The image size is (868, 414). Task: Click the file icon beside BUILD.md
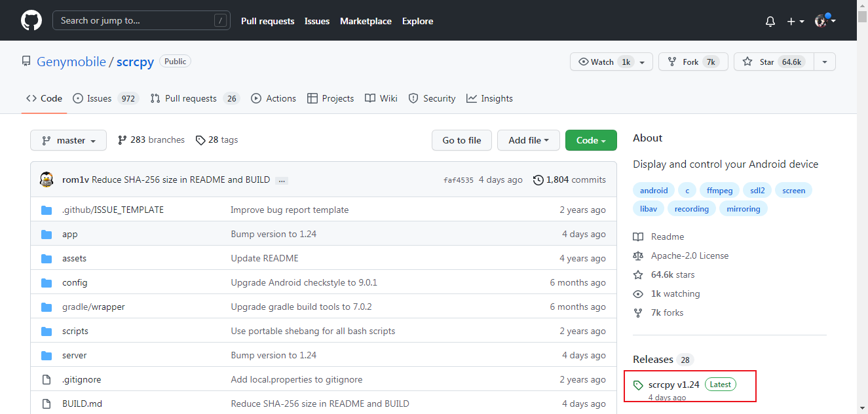(x=47, y=404)
